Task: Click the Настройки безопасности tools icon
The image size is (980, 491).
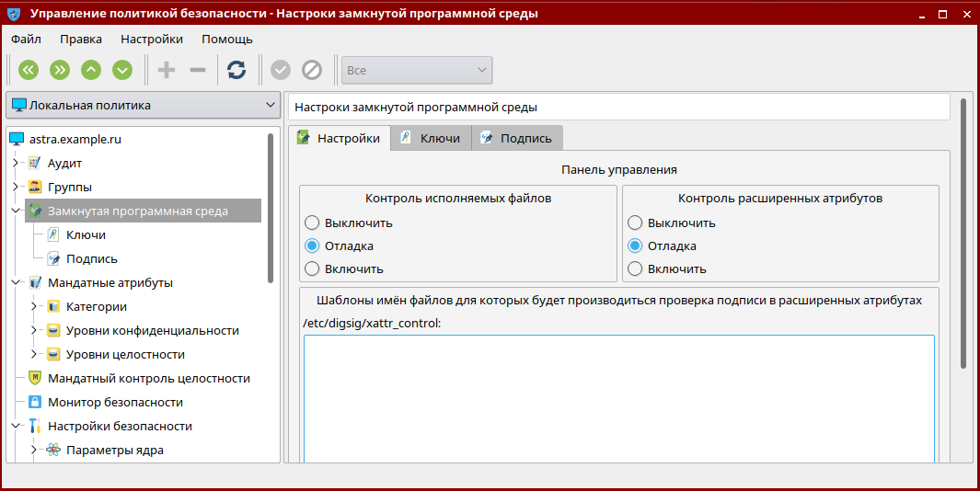Action: click(35, 426)
